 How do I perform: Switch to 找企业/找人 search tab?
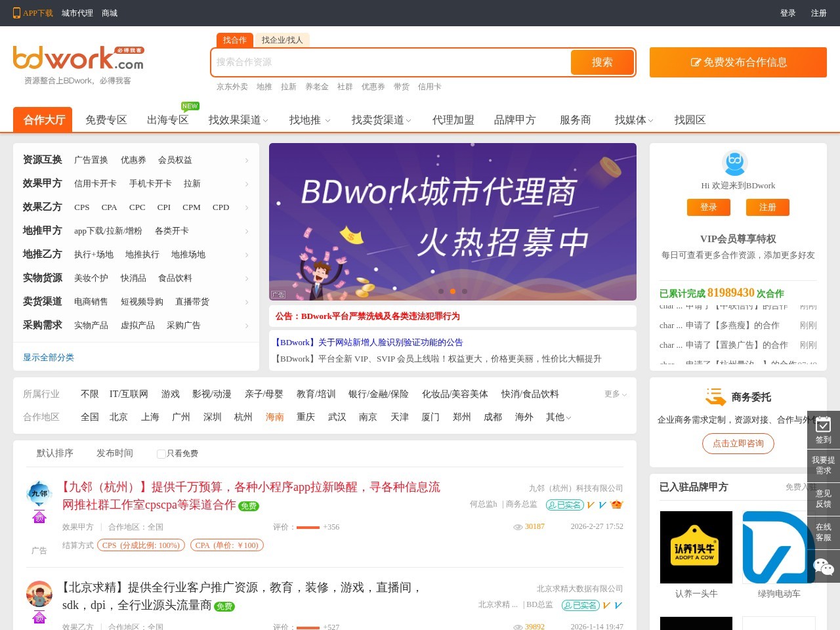(282, 40)
